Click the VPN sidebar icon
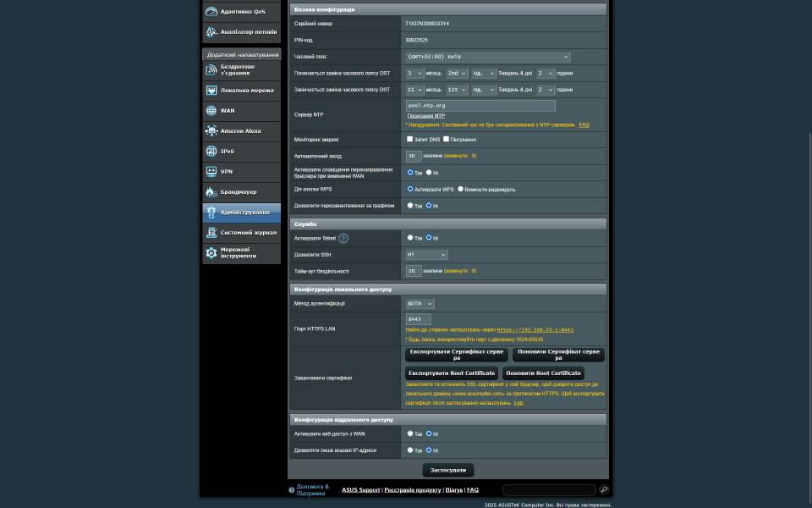Screen dimensions: 812x508 click(x=211, y=172)
